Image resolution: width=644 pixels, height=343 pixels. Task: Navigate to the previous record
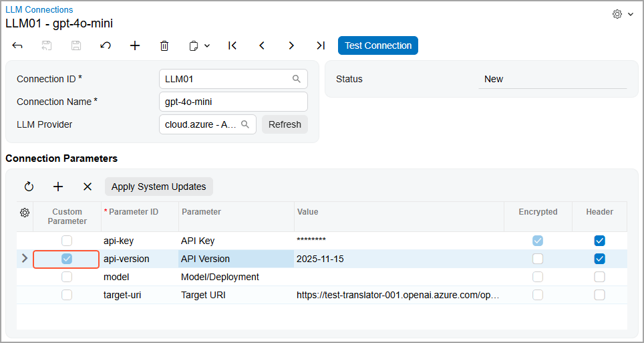[262, 45]
